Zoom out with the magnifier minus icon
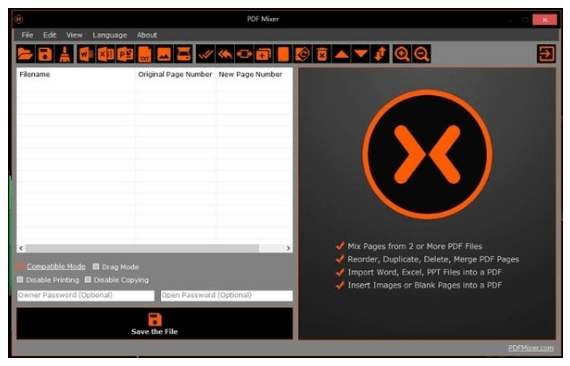Image resolution: width=570 pixels, height=366 pixels. pyautogui.click(x=422, y=54)
